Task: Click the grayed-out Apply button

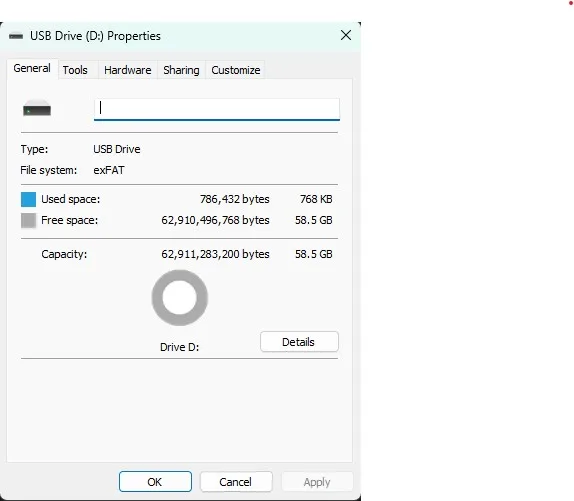Action: (x=317, y=482)
